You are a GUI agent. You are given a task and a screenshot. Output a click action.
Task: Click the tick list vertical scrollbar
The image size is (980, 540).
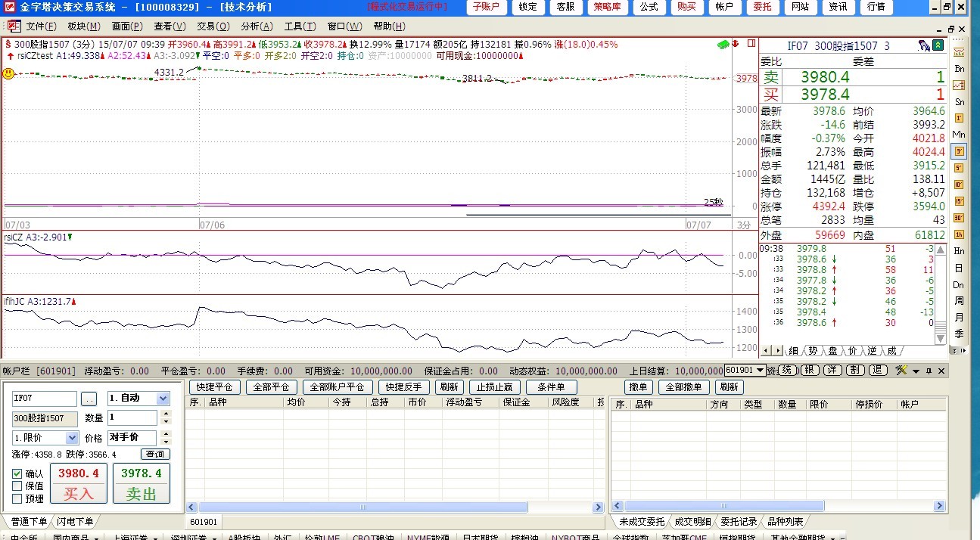tap(941, 293)
